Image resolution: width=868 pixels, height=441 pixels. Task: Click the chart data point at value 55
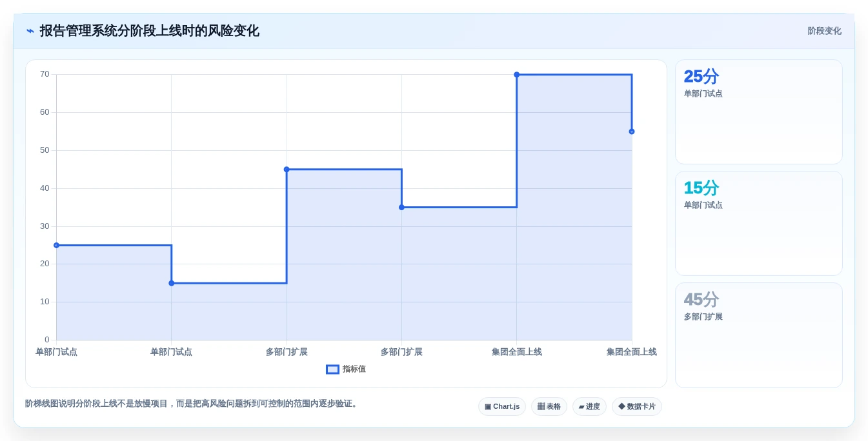(x=632, y=132)
